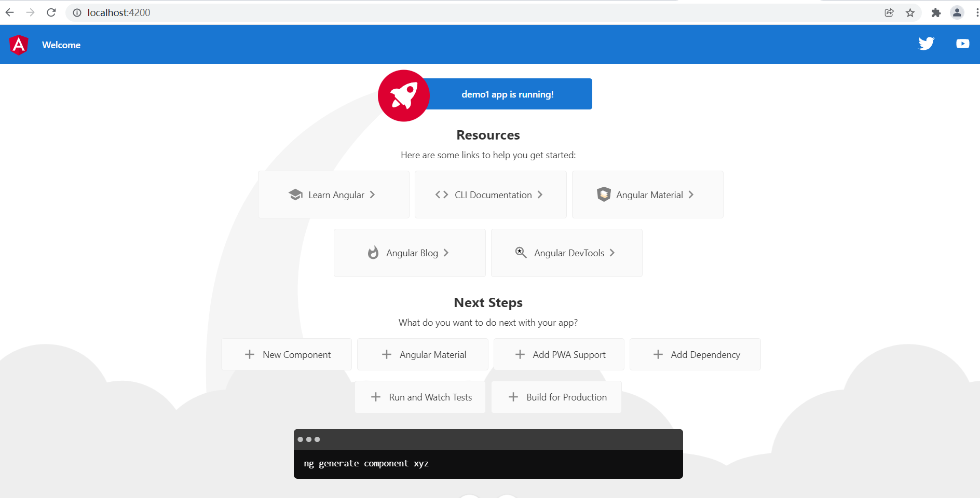Viewport: 980px width, 498px height.
Task: Click the Angular logo in the header
Action: pos(19,45)
